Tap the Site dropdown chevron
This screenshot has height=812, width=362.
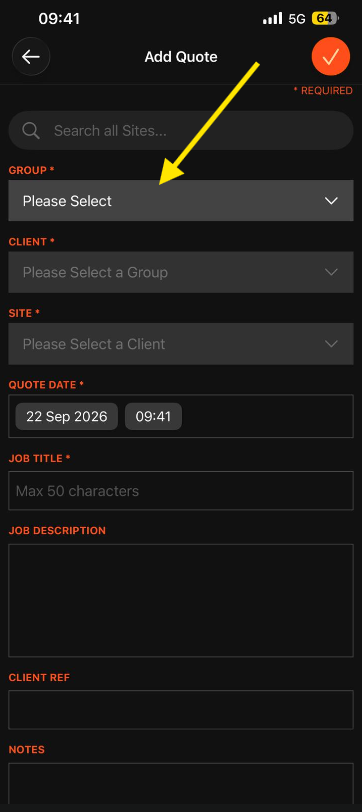click(331, 344)
